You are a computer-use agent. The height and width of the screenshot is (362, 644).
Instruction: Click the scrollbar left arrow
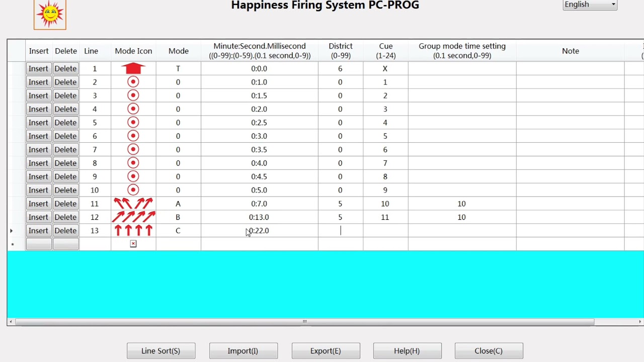coord(11,322)
